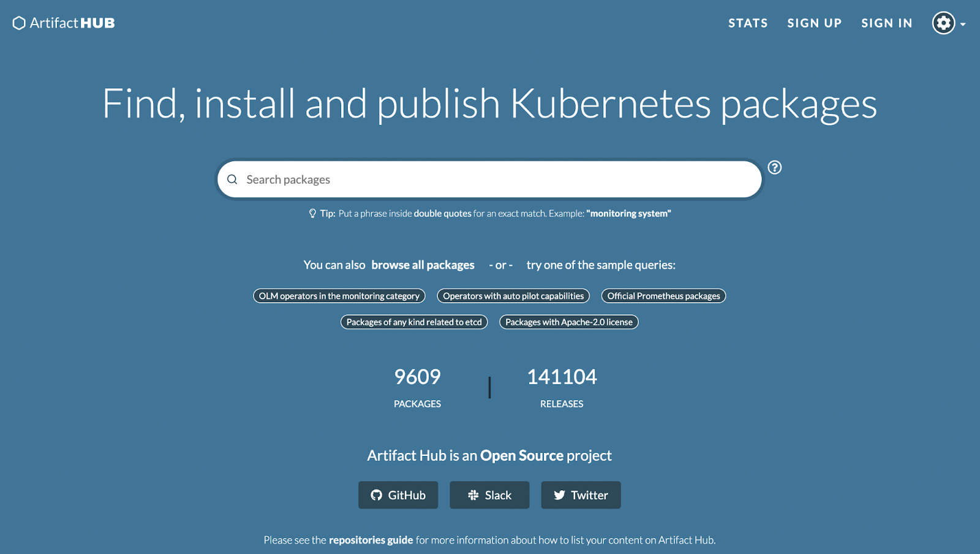Click the magnifier icon in search bar
The width and height of the screenshot is (980, 554).
(x=232, y=179)
